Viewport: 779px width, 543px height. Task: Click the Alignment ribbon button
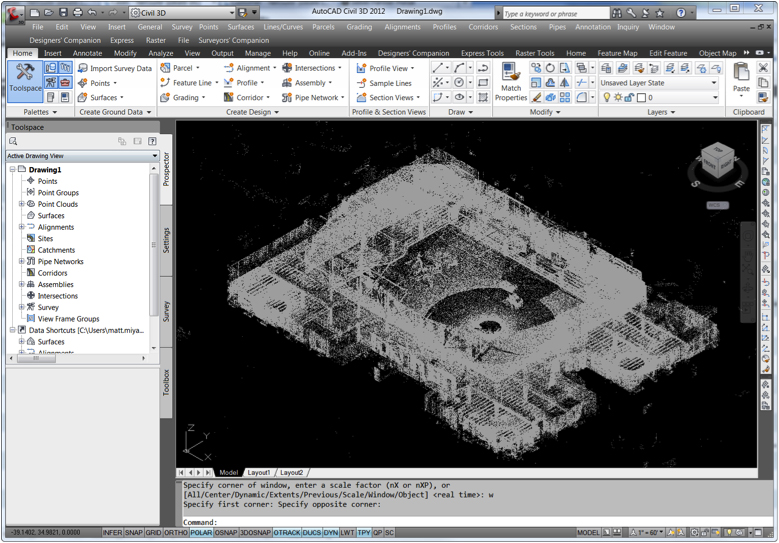[250, 68]
